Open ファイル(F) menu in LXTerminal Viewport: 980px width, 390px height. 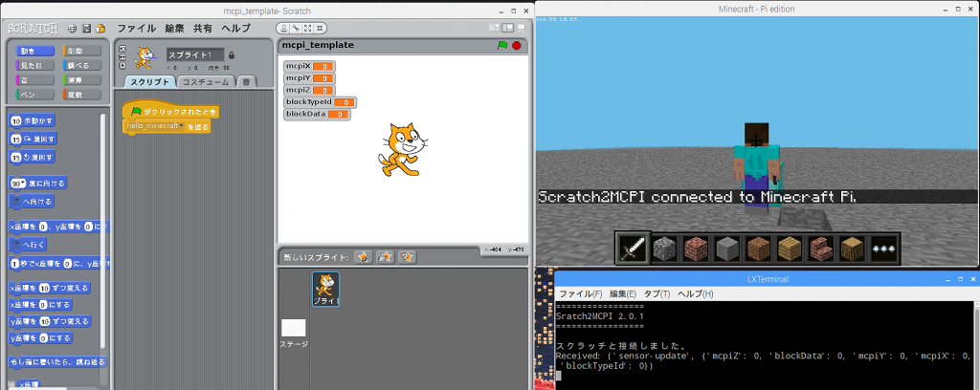[581, 293]
